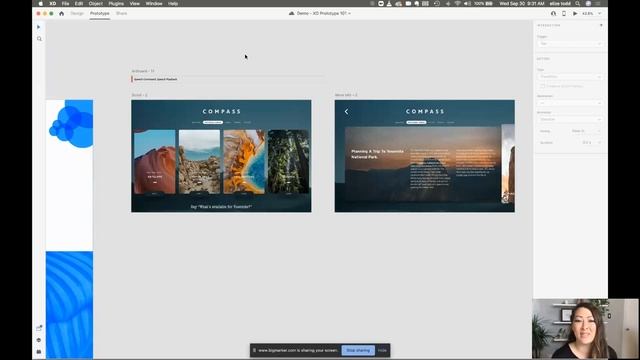Open the Plugins panel icon
The image size is (640, 360).
(39, 351)
